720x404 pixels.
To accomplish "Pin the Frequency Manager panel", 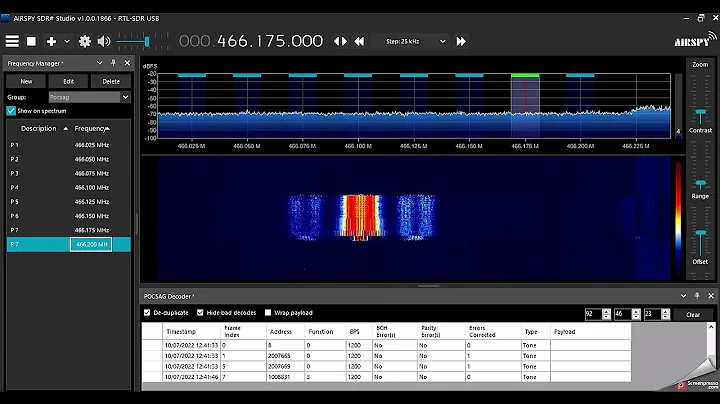I will [113, 63].
